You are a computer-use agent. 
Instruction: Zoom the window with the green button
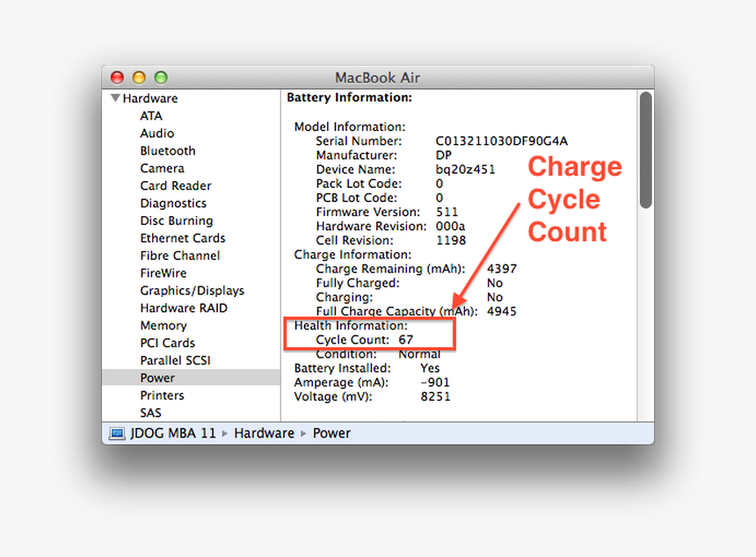[161, 77]
